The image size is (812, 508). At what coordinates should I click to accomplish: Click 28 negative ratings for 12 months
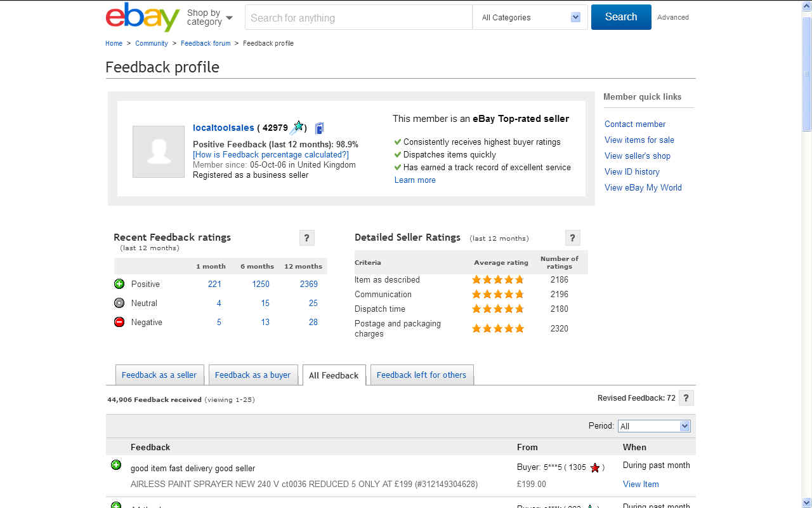pos(313,322)
